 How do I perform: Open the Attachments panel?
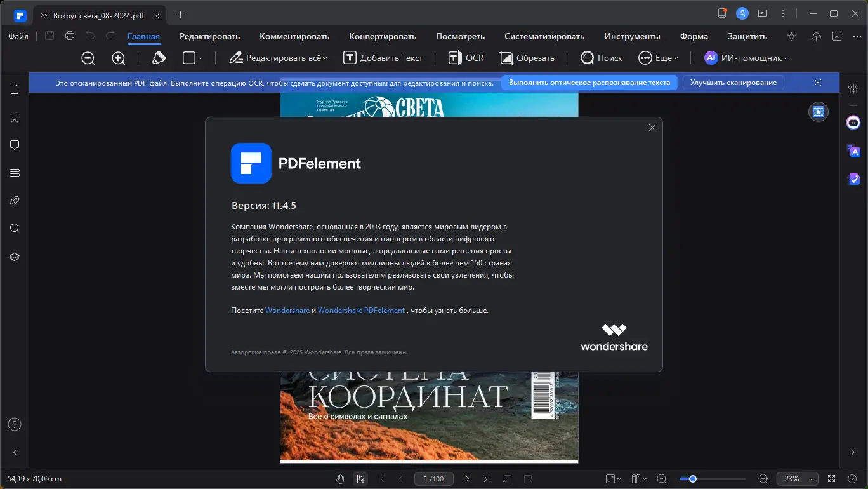click(x=14, y=200)
